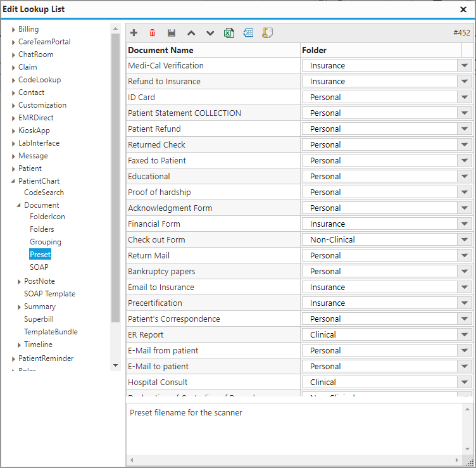Select the CodeSearch tree item
Viewport: 476px width, 468px height.
44,193
